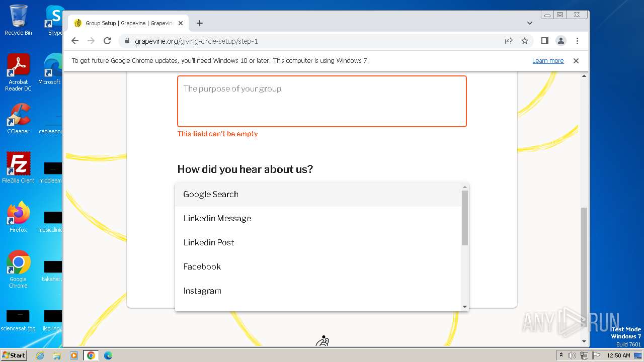Image resolution: width=644 pixels, height=362 pixels.
Task: Click the page scroll up arrow
Action: click(x=584, y=76)
